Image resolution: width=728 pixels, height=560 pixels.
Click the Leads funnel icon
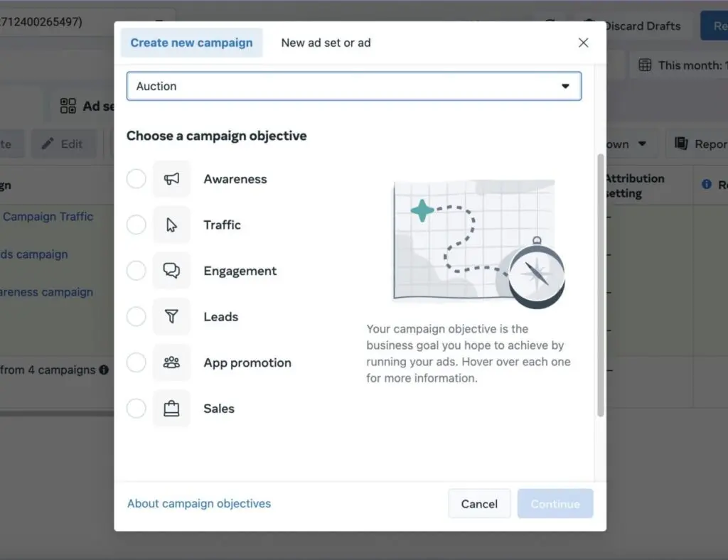coord(171,317)
